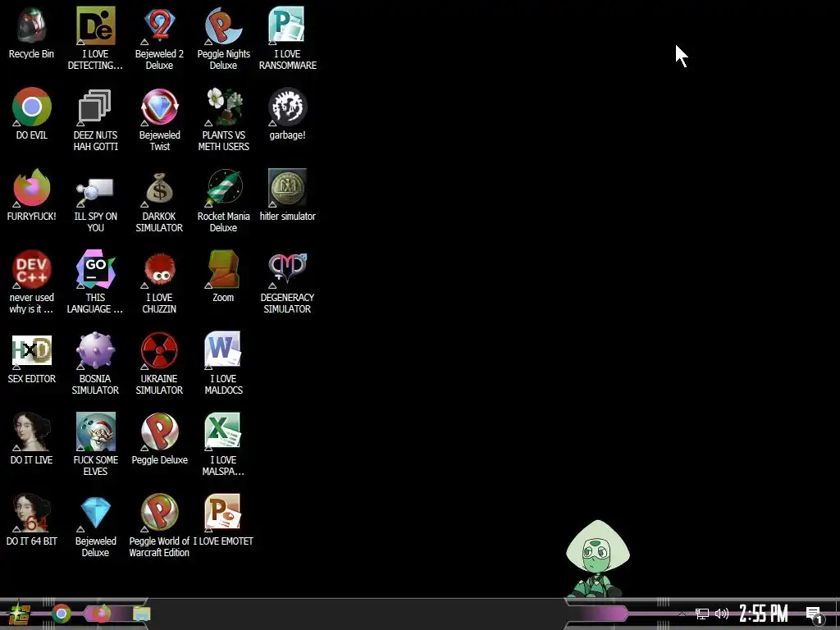840x630 pixels.
Task: Click the Chrome icon pinned to the taskbar
Action: pos(62,614)
